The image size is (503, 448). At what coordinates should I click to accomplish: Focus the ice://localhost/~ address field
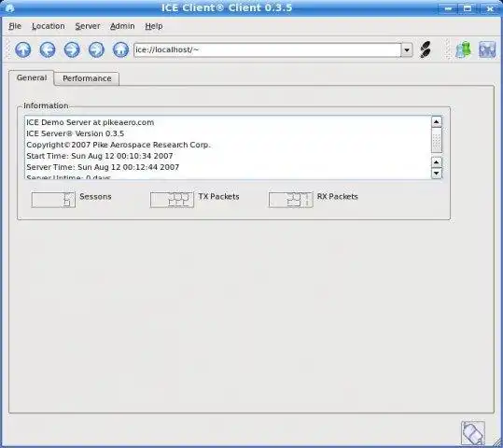(267, 50)
